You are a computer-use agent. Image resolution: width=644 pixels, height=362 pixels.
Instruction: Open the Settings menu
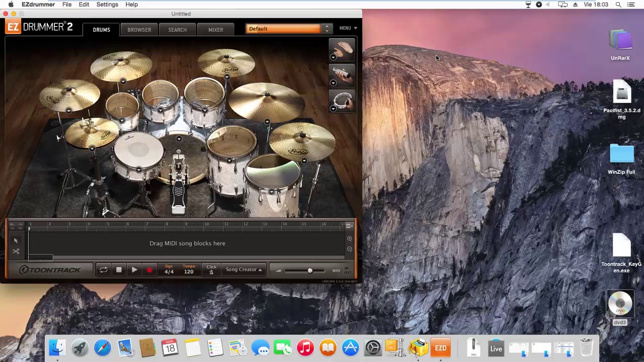click(x=107, y=5)
